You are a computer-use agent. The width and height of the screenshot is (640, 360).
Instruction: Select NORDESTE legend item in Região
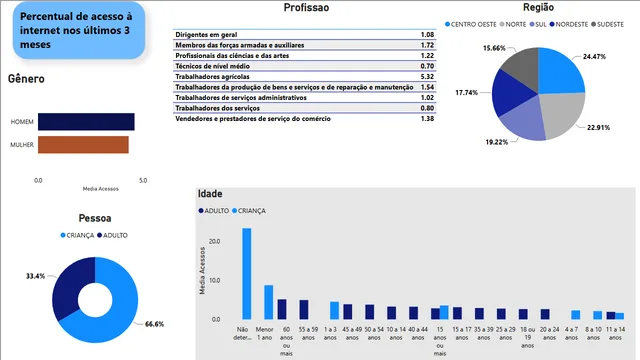click(x=569, y=24)
